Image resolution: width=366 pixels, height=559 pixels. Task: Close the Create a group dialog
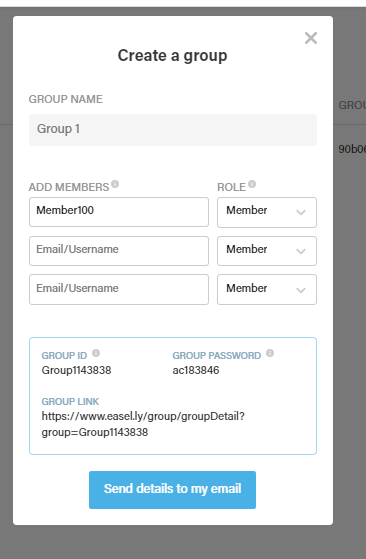click(311, 38)
